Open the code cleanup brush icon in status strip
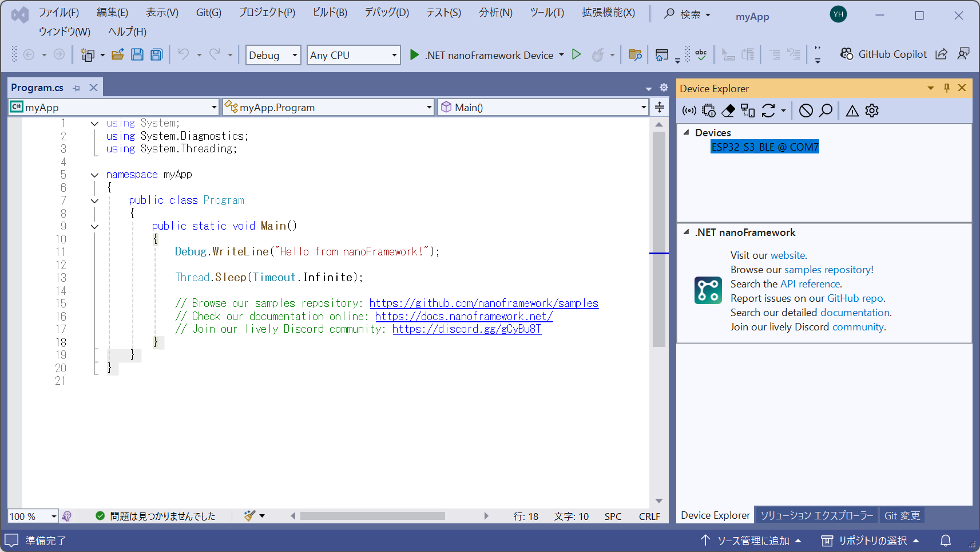 (x=249, y=516)
